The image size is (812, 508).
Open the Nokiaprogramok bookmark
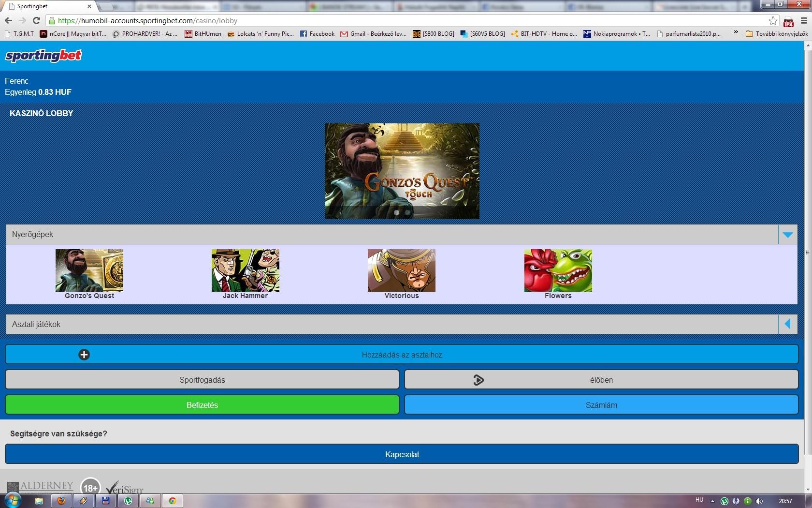click(x=617, y=34)
